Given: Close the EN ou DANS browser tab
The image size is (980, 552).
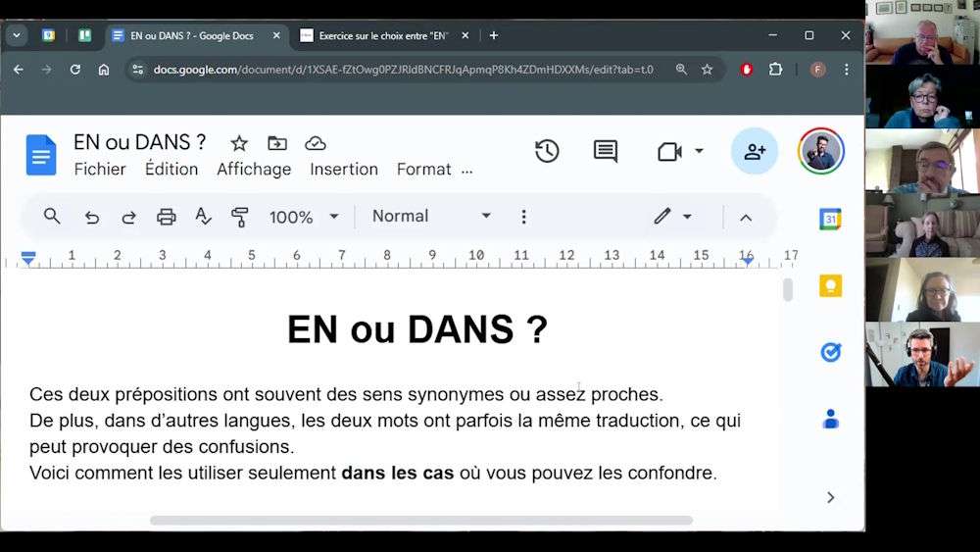Looking at the screenshot, I should (276, 35).
